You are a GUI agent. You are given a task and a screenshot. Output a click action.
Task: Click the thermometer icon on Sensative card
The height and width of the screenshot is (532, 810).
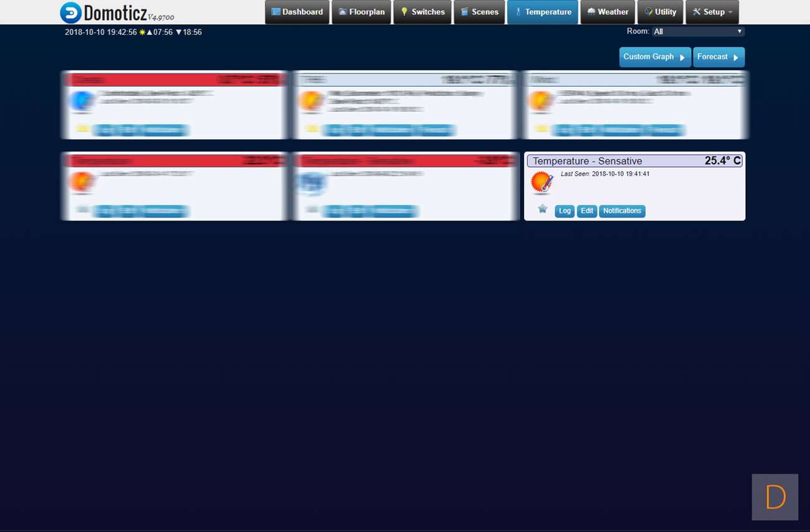pos(541,183)
